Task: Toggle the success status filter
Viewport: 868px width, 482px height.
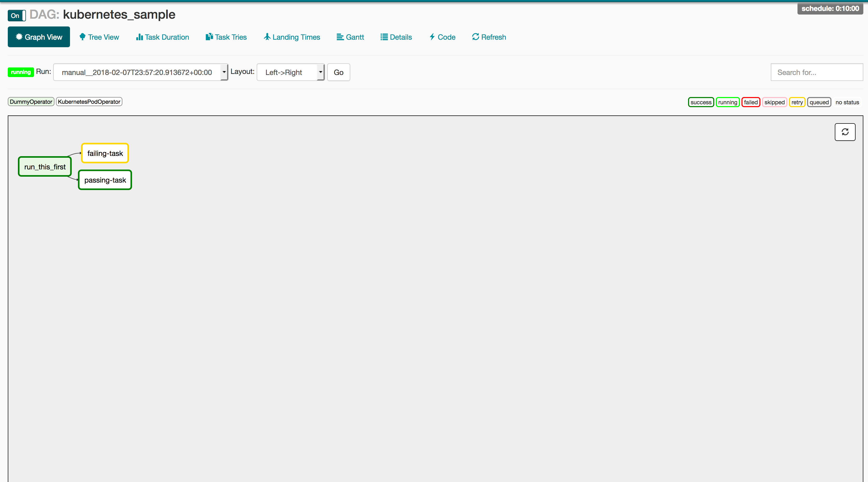Action: (x=701, y=102)
